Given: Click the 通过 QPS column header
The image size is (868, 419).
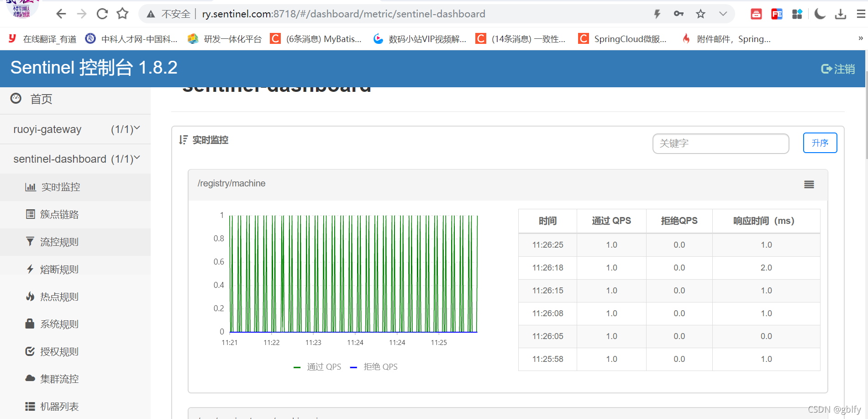Looking at the screenshot, I should (611, 221).
